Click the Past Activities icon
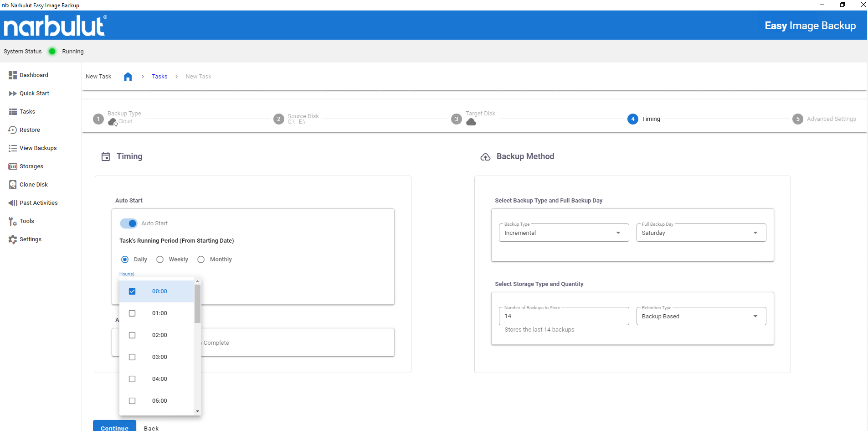Viewport: 868px width, 431px height. (12, 203)
